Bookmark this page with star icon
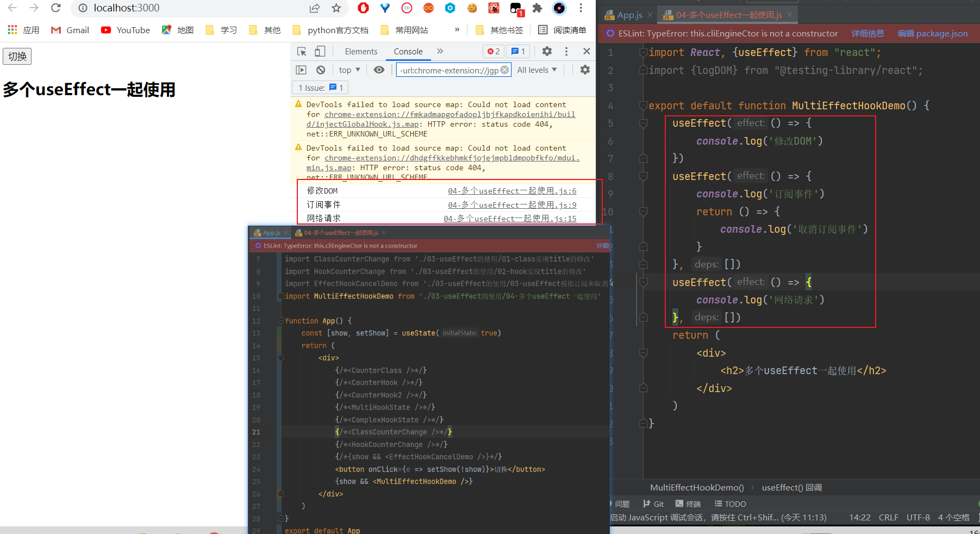 coord(336,8)
